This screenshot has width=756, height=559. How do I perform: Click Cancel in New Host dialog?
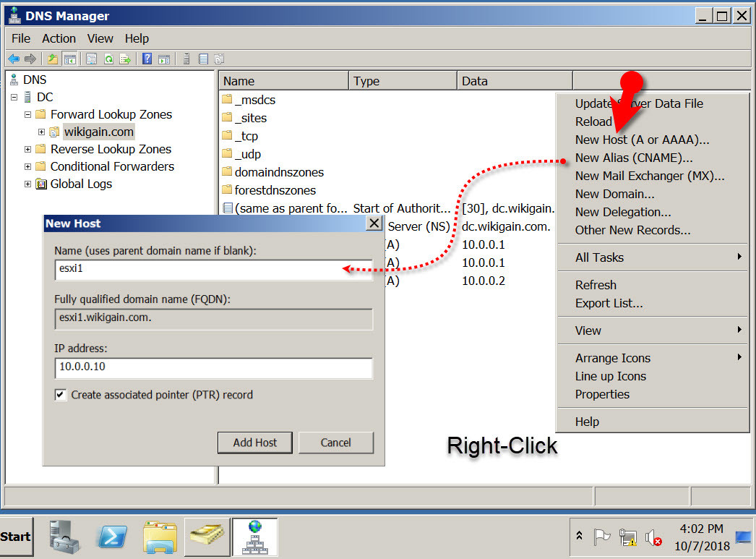pyautogui.click(x=336, y=443)
